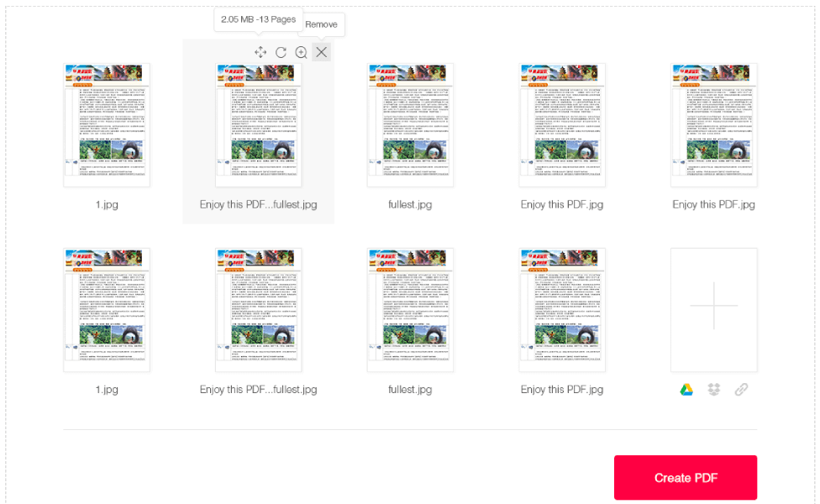This screenshot has width=820, height=504.
Task: Add file from Google Drive
Action: [686, 389]
